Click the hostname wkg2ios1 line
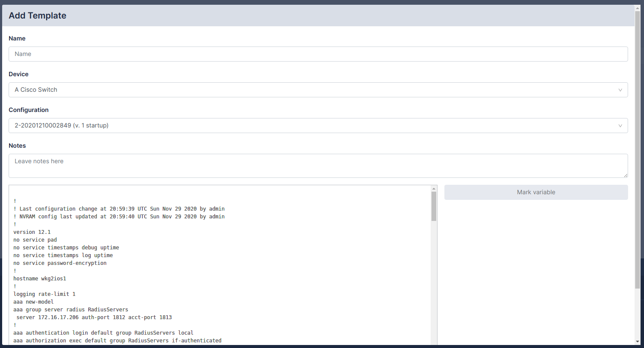The width and height of the screenshot is (644, 348). 40,279
